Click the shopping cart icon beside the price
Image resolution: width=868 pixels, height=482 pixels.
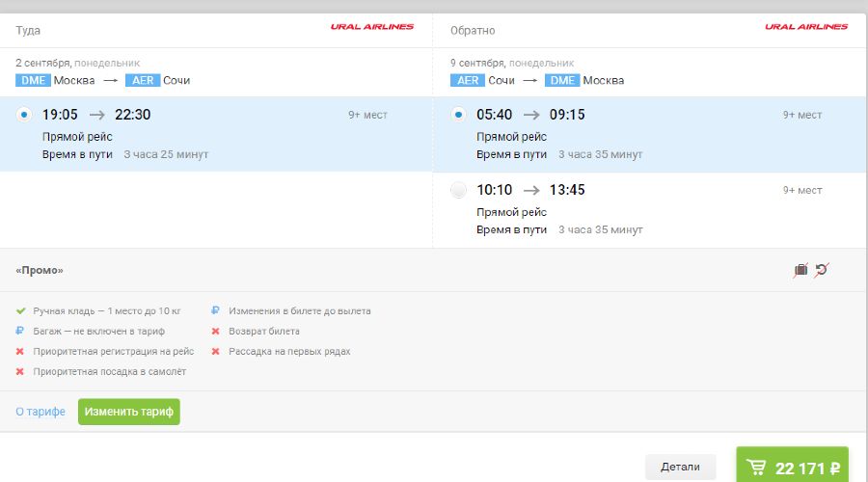pyautogui.click(x=757, y=469)
